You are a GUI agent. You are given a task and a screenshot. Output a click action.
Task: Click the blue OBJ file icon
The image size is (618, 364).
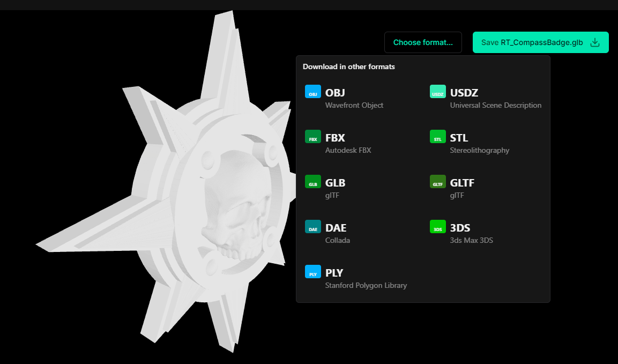[312, 92]
